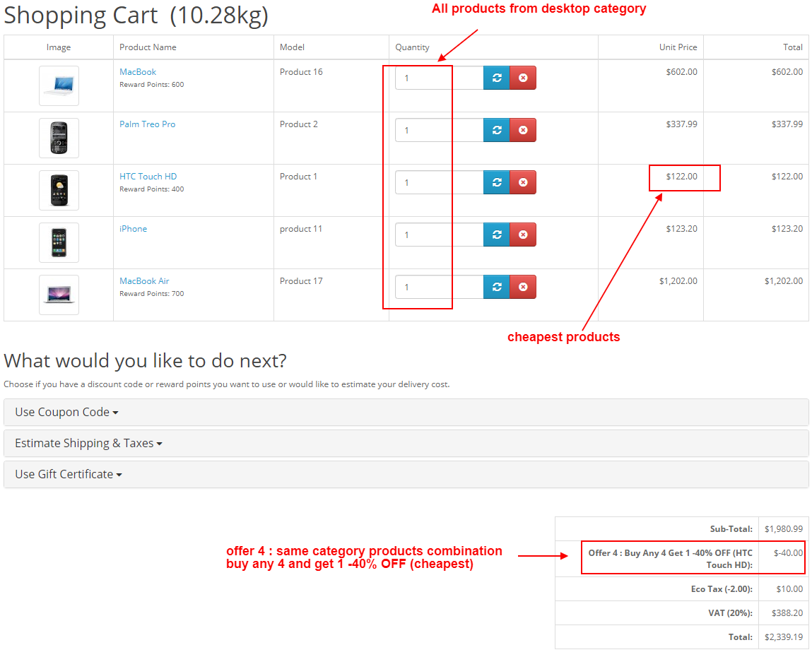Update HTC Touch HD quantity
This screenshot has height=657, width=812.
point(497,182)
